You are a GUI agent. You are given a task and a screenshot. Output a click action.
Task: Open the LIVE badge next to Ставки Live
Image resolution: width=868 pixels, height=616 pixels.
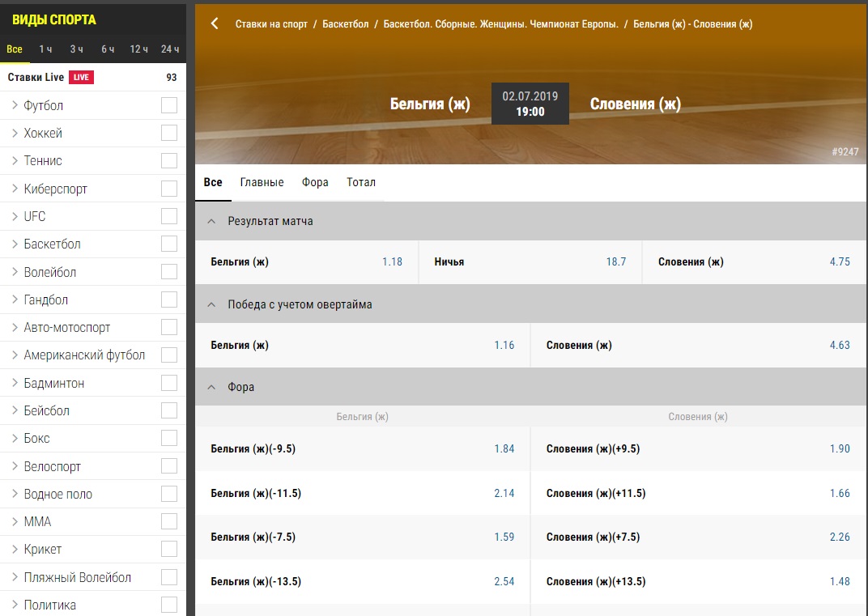pos(81,77)
